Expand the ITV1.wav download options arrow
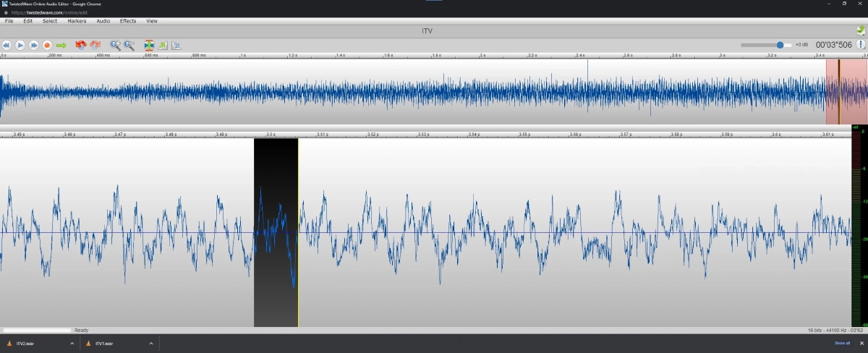 pos(150,343)
